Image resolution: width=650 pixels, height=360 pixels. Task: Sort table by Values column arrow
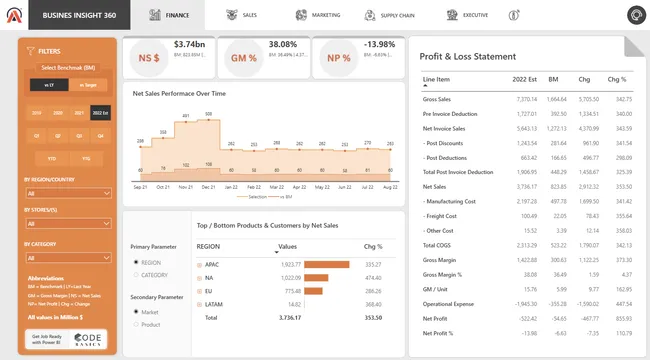tap(276, 252)
